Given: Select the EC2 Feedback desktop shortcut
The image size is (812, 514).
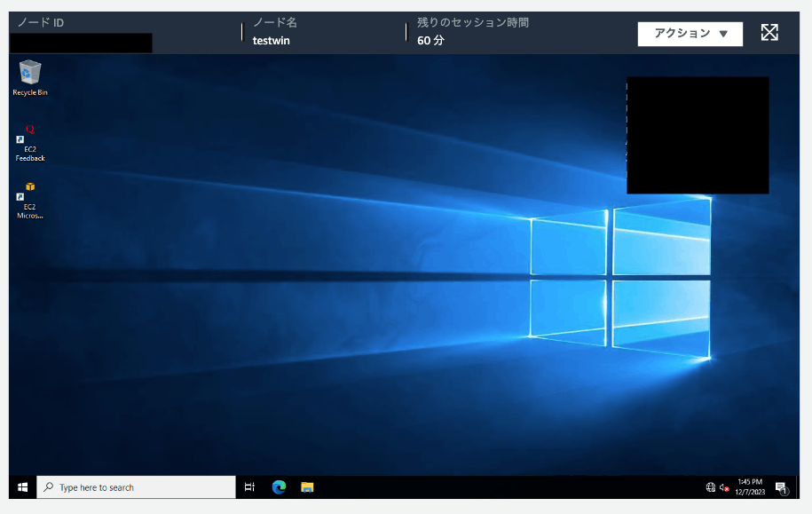Looking at the screenshot, I should (x=30, y=144).
